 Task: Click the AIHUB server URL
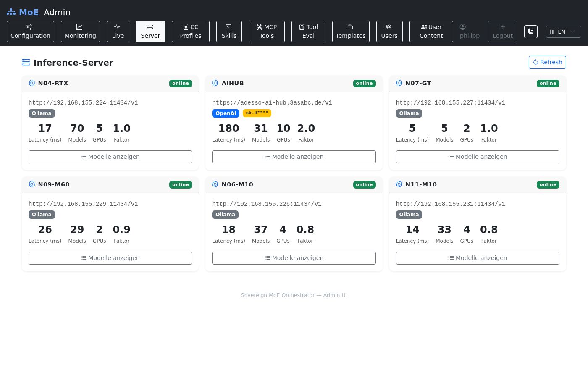(272, 103)
